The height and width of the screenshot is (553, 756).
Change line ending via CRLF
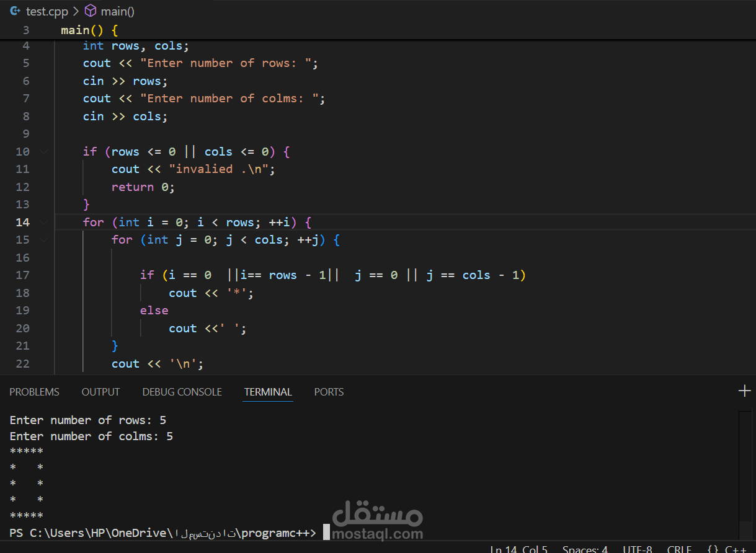679,549
